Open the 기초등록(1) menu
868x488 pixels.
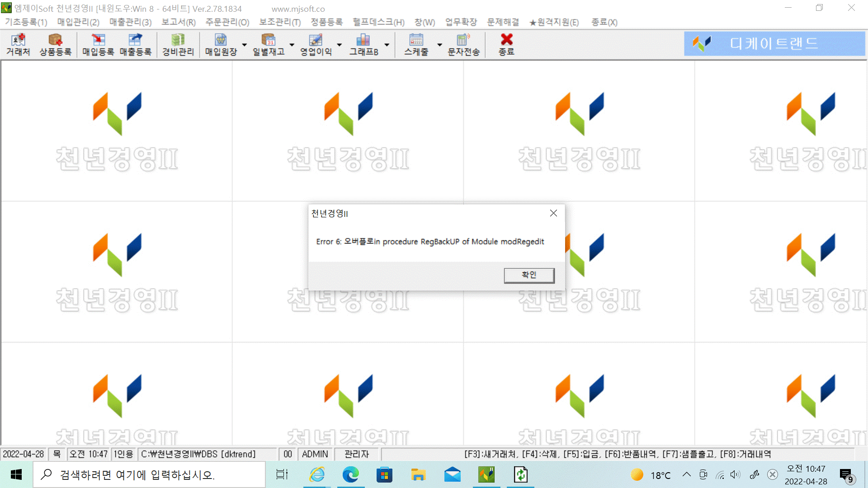pyautogui.click(x=26, y=22)
